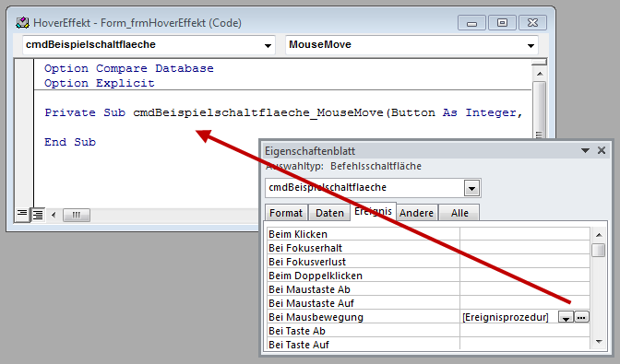Click the code window's split bar handle
The image size is (620, 364).
click(540, 62)
